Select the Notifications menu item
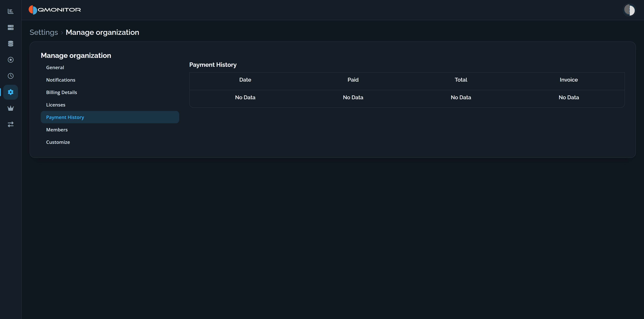 tap(110, 80)
